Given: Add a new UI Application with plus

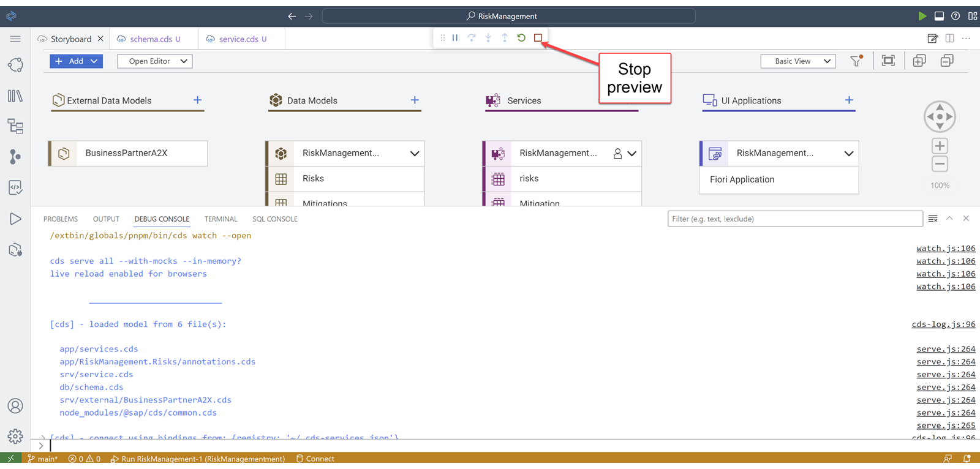Looking at the screenshot, I should click(849, 100).
